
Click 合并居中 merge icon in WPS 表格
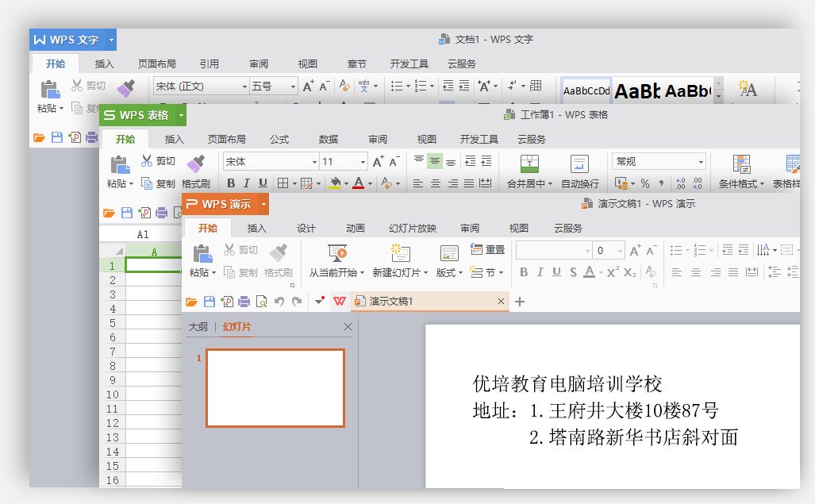(529, 164)
